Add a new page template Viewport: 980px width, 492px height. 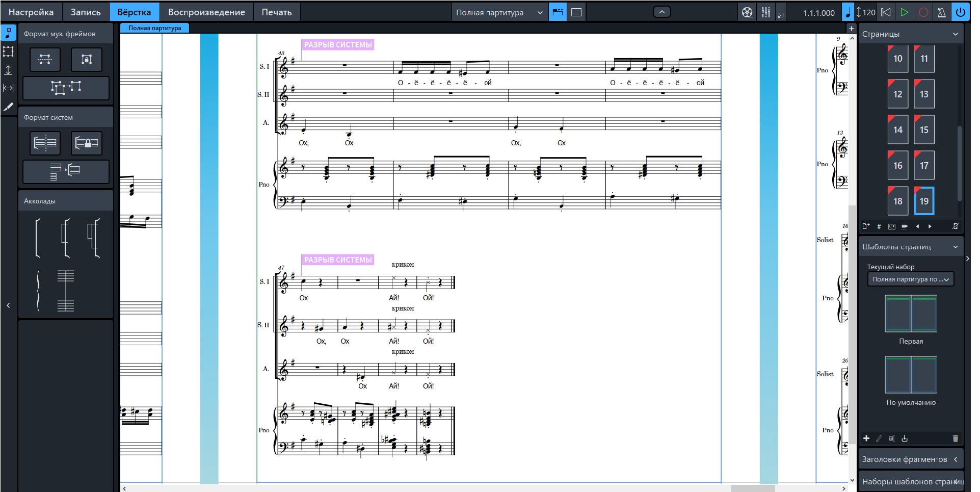click(x=866, y=438)
